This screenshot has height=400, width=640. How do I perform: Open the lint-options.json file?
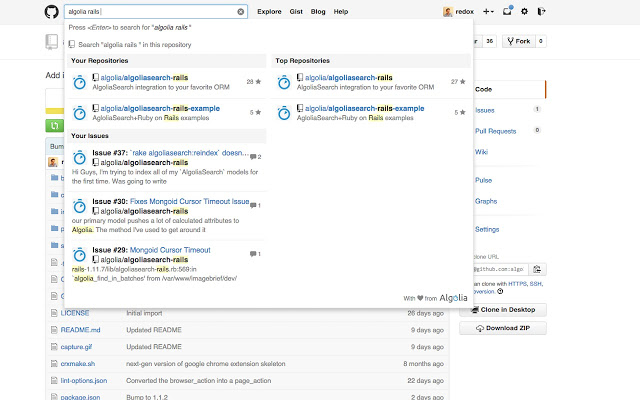tap(84, 380)
